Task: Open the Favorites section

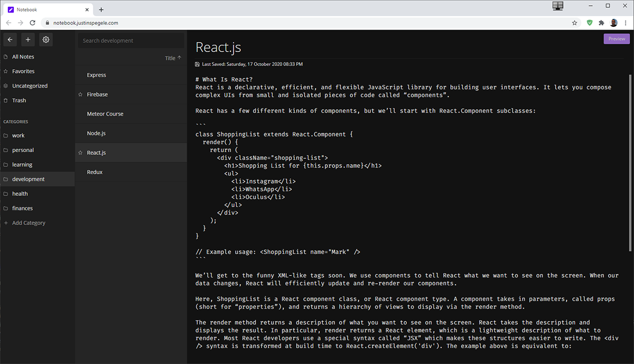Action: coord(23,71)
